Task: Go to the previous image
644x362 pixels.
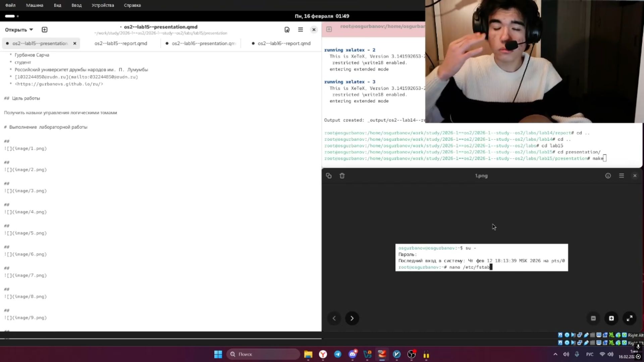Action: click(x=334, y=318)
